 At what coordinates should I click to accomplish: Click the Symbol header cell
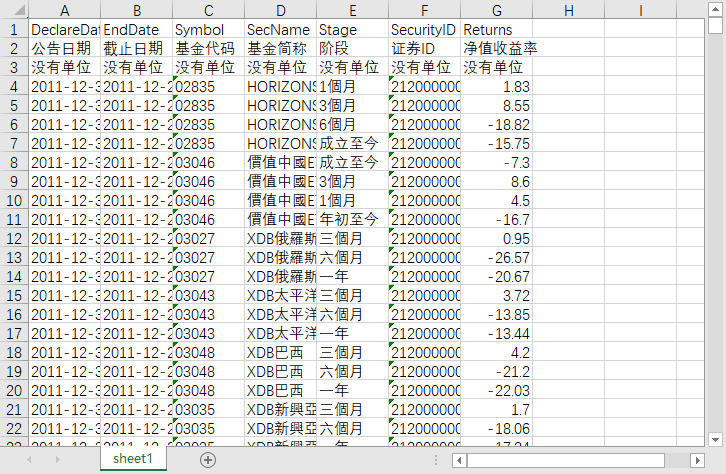(208, 30)
